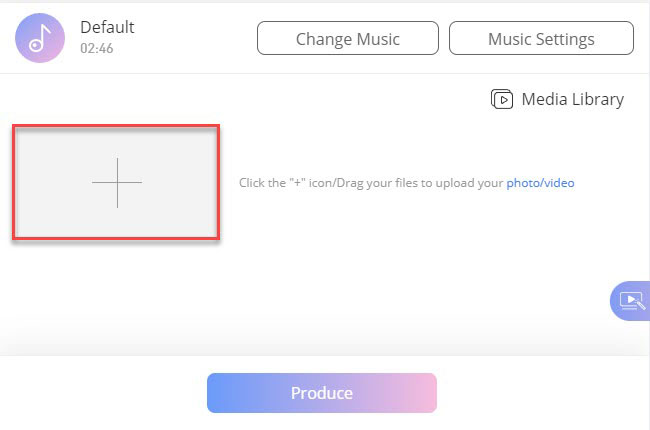
Task: Click the Default track name
Action: [107, 27]
